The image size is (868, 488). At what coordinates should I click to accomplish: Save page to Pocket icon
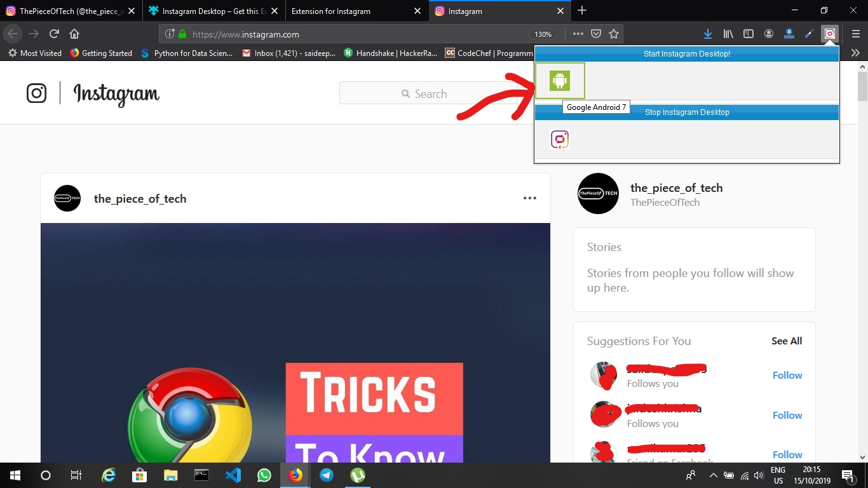tap(596, 34)
